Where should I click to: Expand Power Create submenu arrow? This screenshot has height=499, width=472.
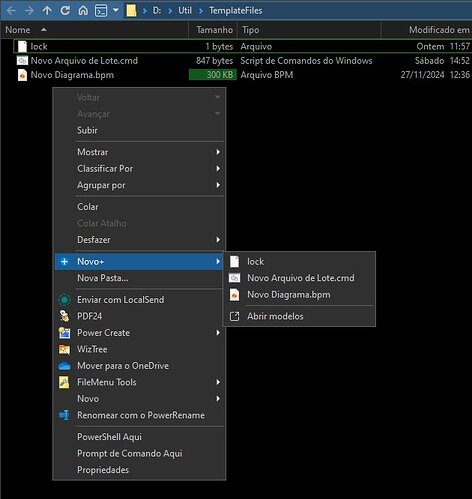click(218, 333)
